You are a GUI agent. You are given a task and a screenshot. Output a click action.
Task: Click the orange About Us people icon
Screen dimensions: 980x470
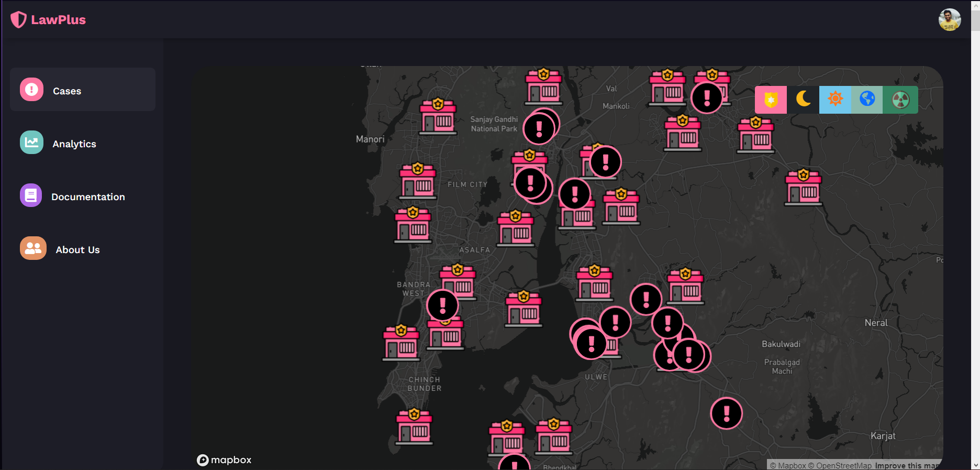(x=33, y=248)
